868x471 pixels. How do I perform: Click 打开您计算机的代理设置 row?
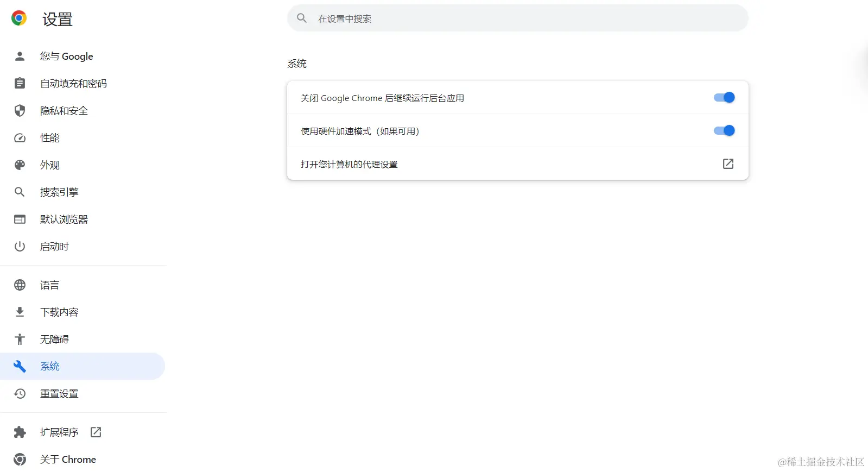point(517,164)
